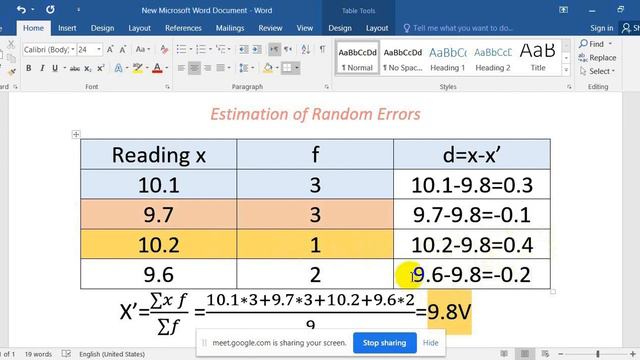The image size is (640, 360).
Task: Expand the Styles gallery more arrow
Action: [x=566, y=70]
